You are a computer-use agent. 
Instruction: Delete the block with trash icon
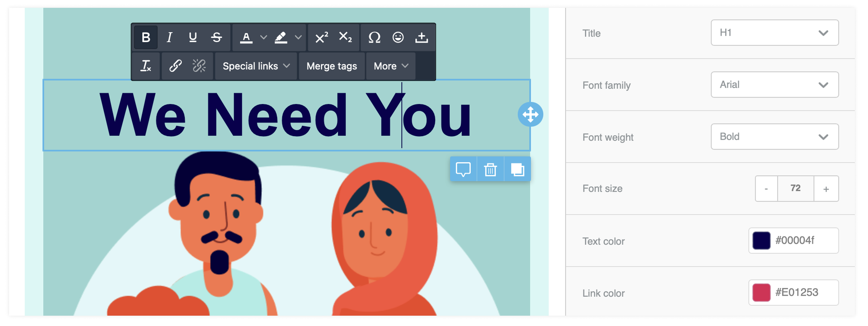(x=491, y=169)
